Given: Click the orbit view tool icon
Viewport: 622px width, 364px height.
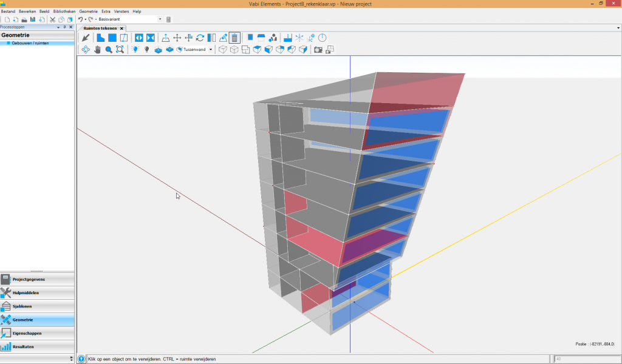Looking at the screenshot, I should click(86, 49).
